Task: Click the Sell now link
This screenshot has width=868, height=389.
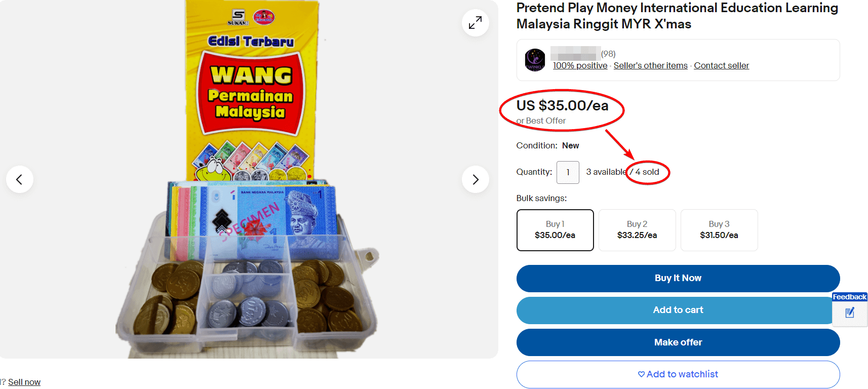Action: 24,382
